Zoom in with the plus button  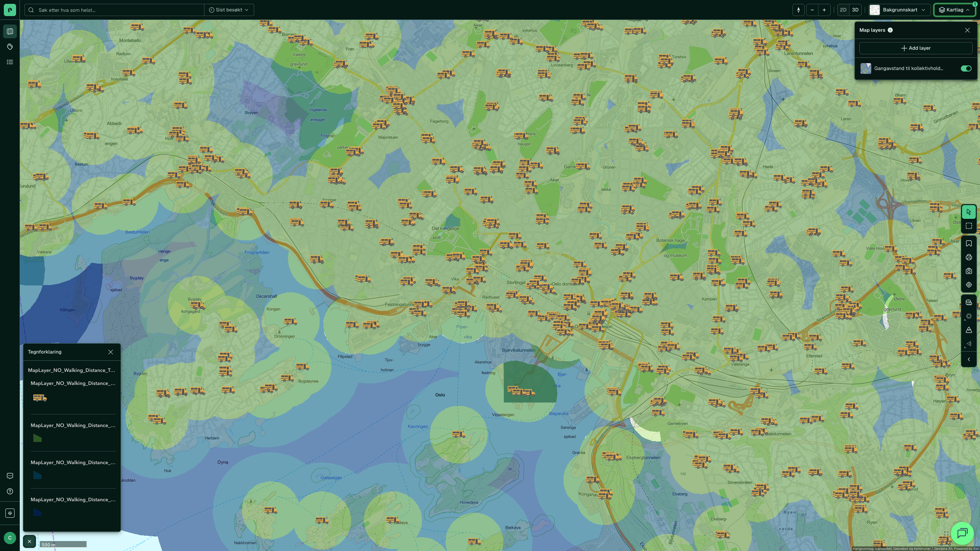tap(824, 10)
